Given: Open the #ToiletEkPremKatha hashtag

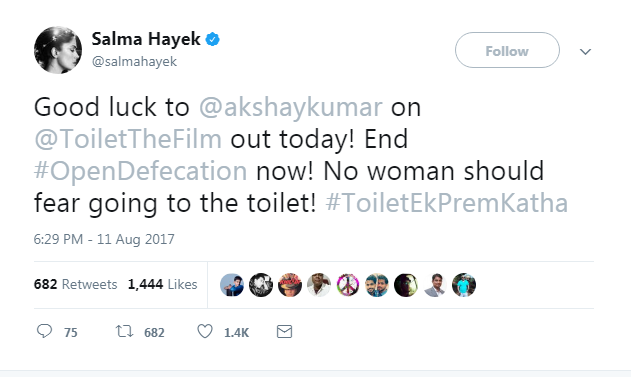Looking at the screenshot, I should point(447,203).
